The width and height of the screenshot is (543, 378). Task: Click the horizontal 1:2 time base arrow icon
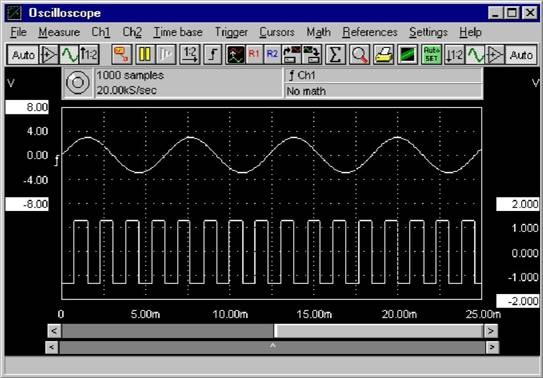click(x=190, y=55)
